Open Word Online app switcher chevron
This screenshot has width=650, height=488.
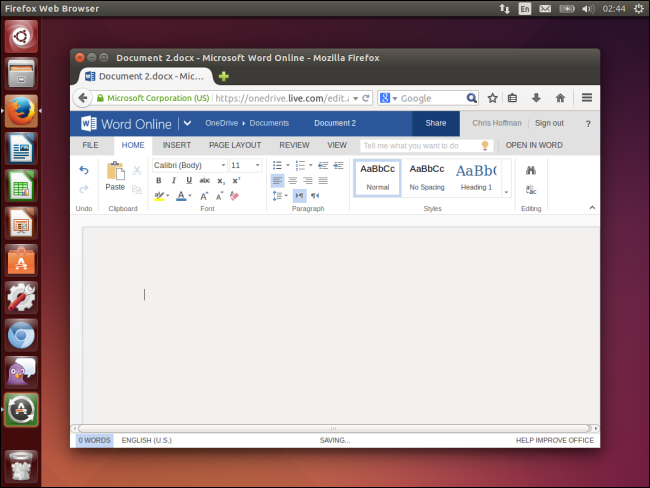pyautogui.click(x=187, y=123)
